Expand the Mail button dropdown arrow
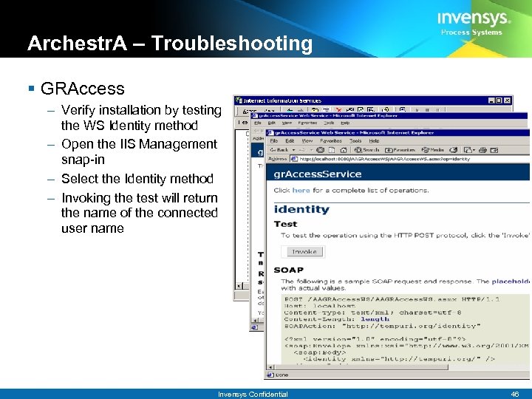This screenshot has height=399, width=532. click(x=474, y=149)
